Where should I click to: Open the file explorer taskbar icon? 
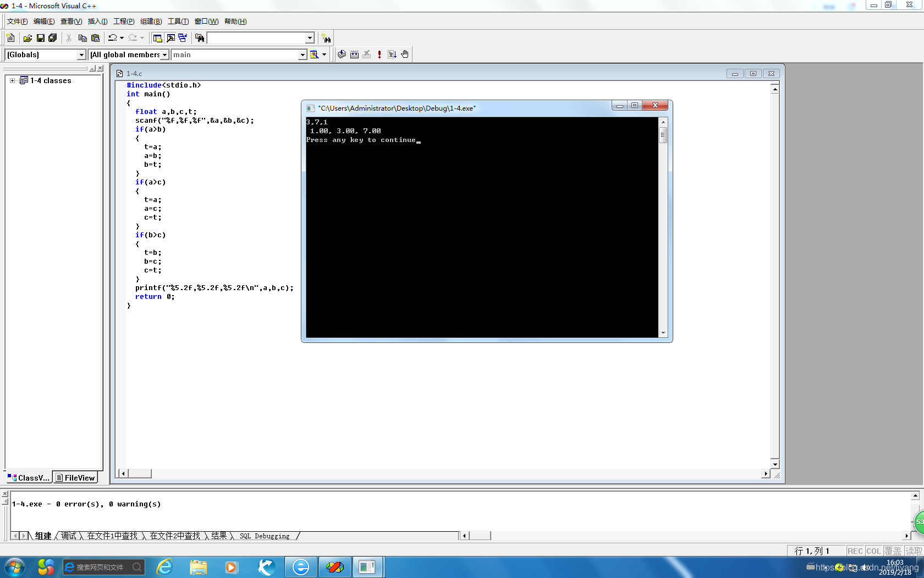198,566
